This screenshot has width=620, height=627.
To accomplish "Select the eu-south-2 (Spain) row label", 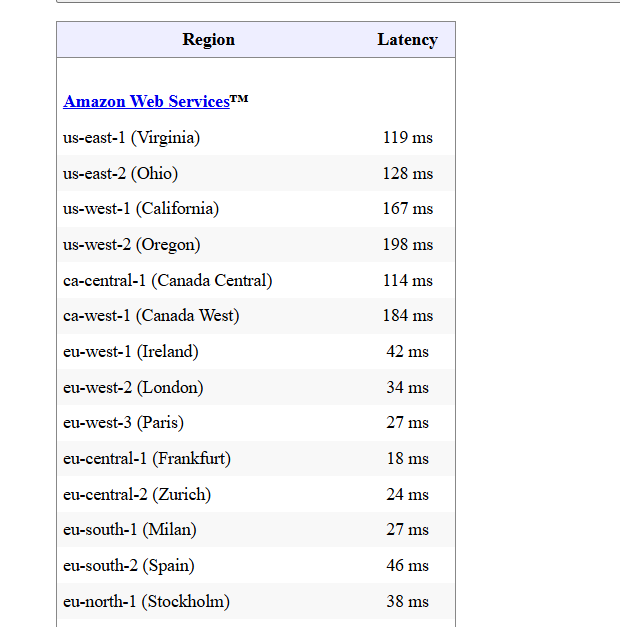I will (129, 566).
